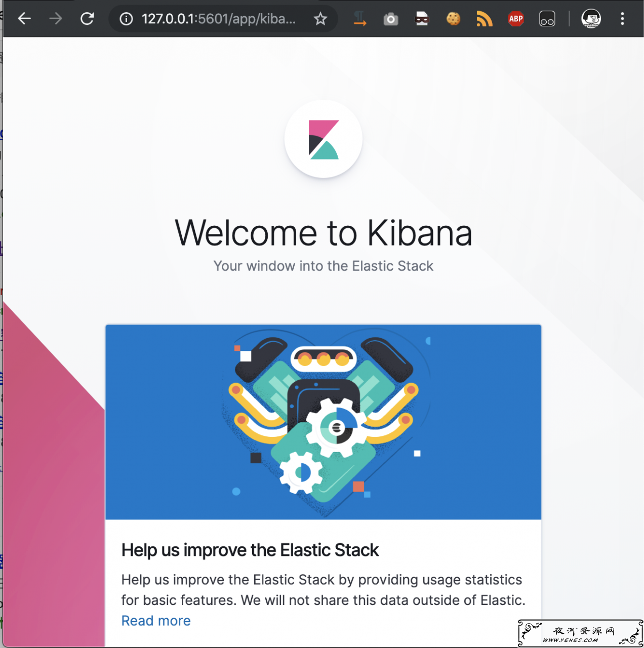Click the usage statistics description paragraph
Image resolution: width=644 pixels, height=648 pixels.
324,590
